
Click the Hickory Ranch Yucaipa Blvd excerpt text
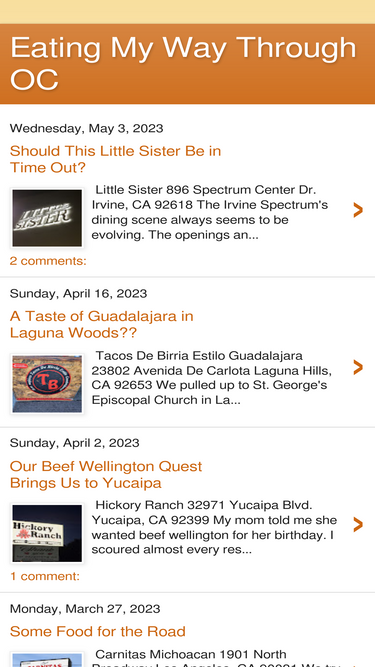[214, 527]
